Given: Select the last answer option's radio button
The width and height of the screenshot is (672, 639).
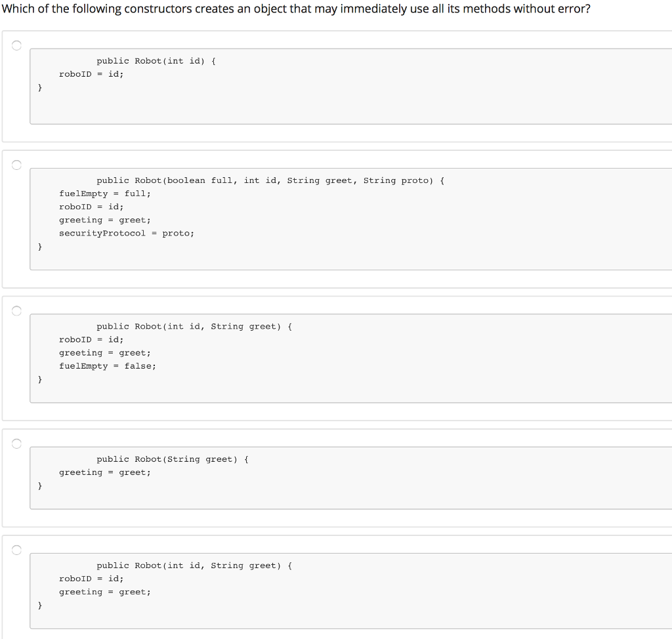Looking at the screenshot, I should 16,549.
